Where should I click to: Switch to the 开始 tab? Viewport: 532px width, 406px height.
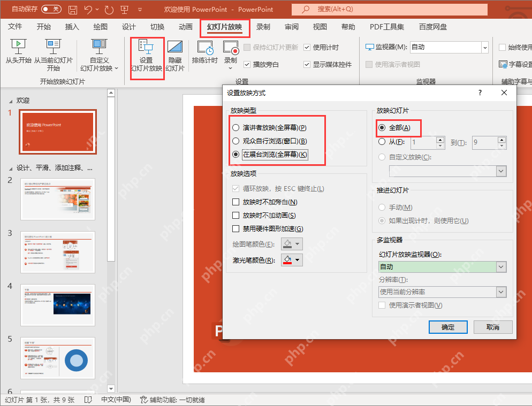click(43, 27)
